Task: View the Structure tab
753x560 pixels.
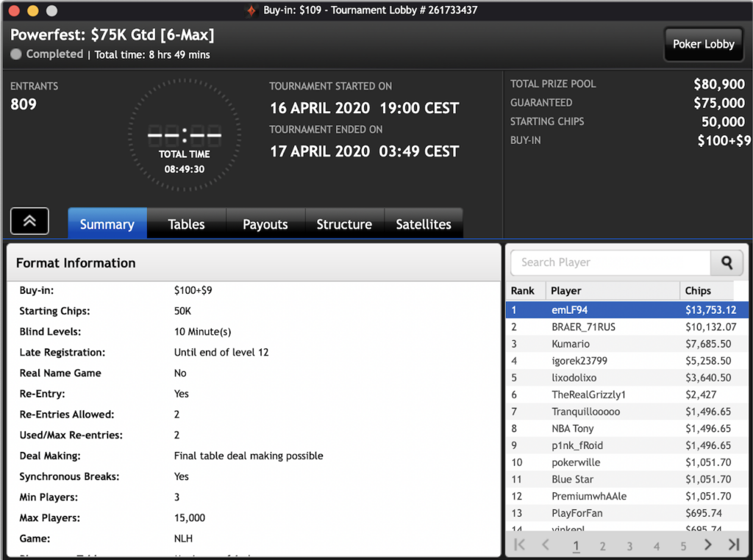Action: [344, 224]
